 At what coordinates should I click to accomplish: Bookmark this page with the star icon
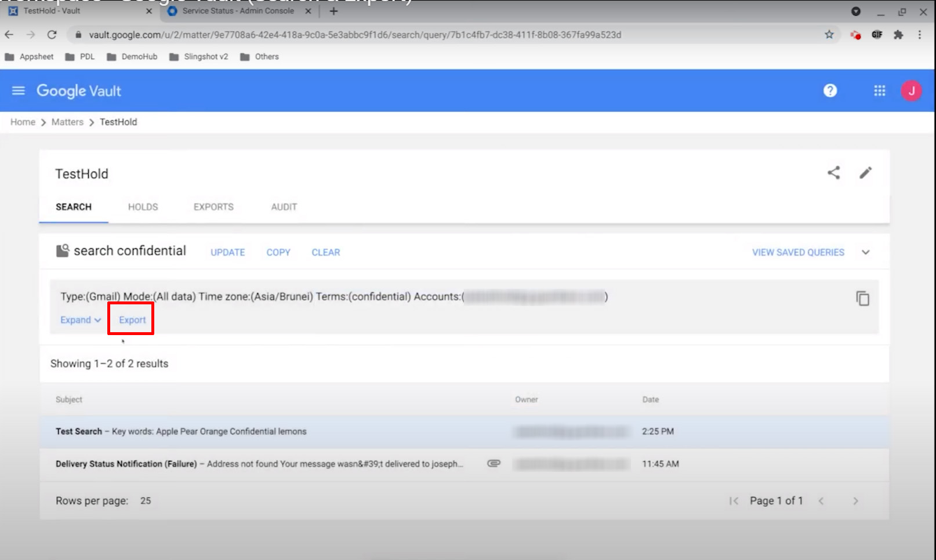click(829, 35)
